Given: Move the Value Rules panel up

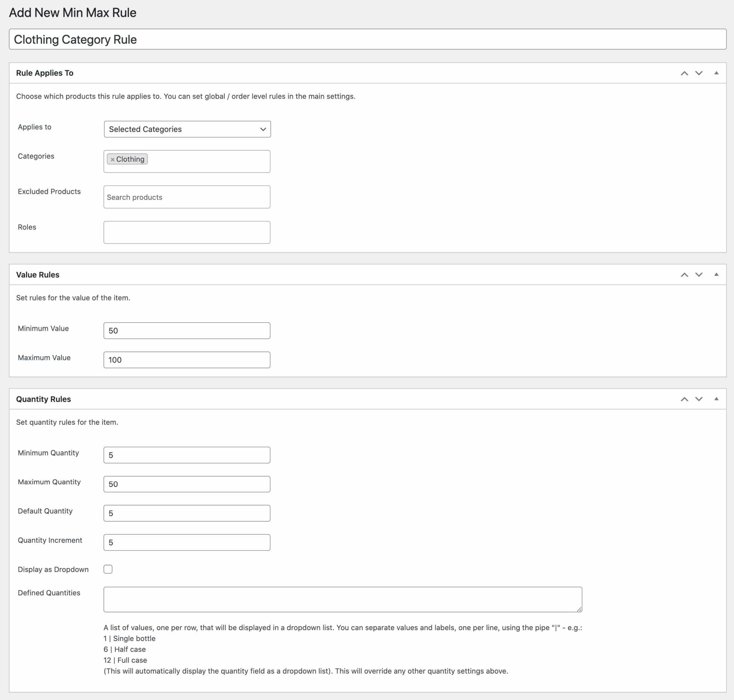Looking at the screenshot, I should 685,275.
